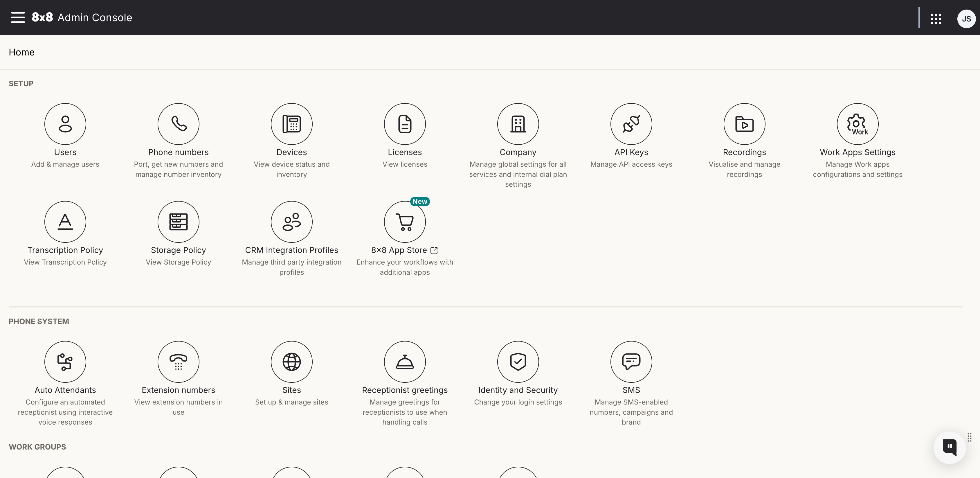The height and width of the screenshot is (478, 980).
Task: Click the Phone numbers label
Action: 179,152
